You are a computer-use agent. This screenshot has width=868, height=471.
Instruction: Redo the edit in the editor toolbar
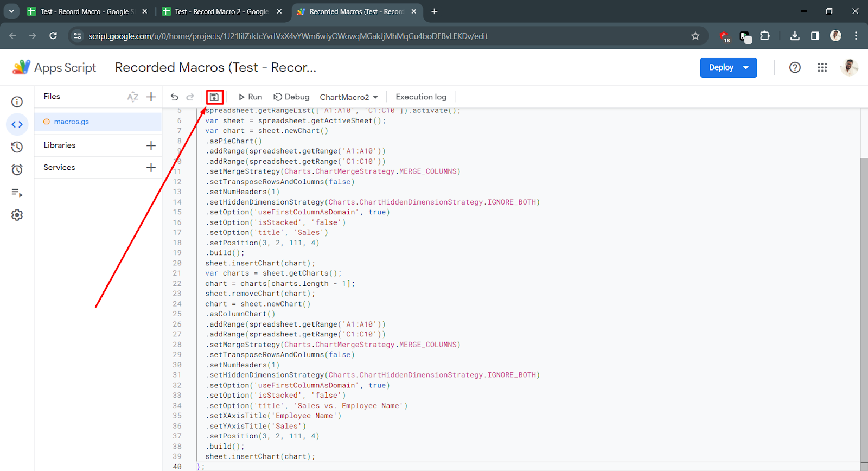[190, 97]
